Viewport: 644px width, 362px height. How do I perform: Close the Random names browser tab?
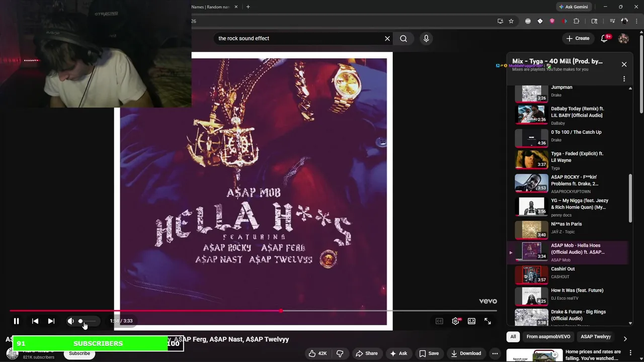[x=235, y=7]
